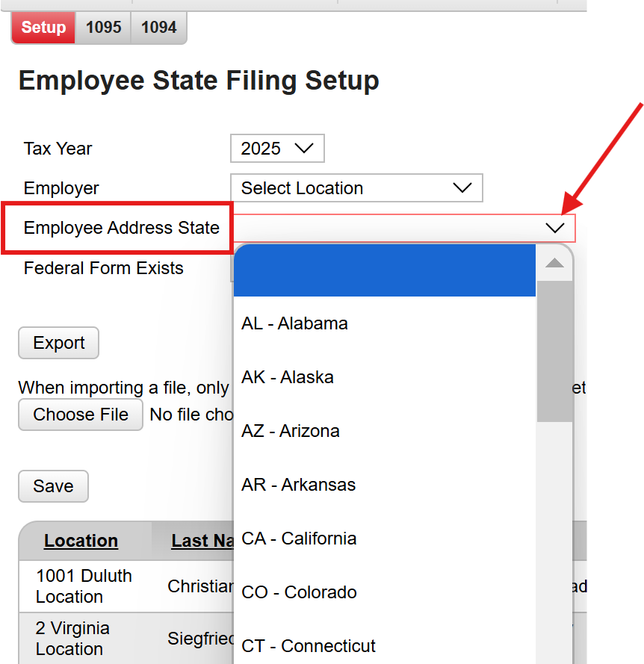Click the Export button
The width and height of the screenshot is (644, 664).
[x=58, y=343]
